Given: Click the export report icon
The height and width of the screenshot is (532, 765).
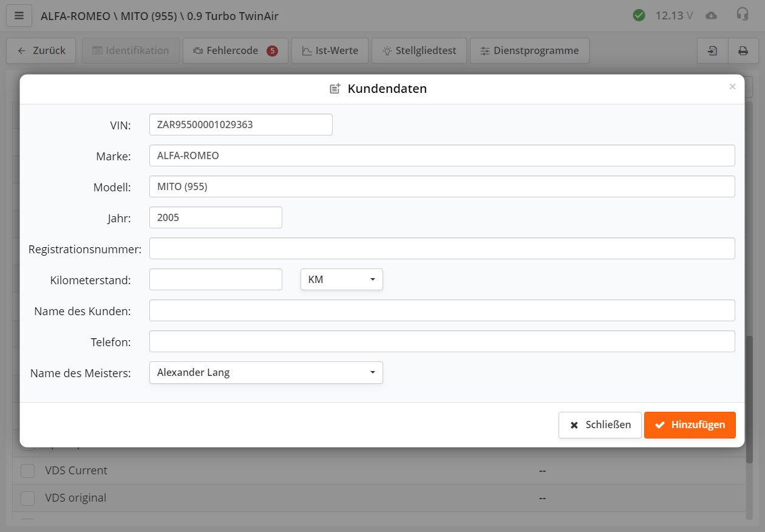Looking at the screenshot, I should point(712,51).
